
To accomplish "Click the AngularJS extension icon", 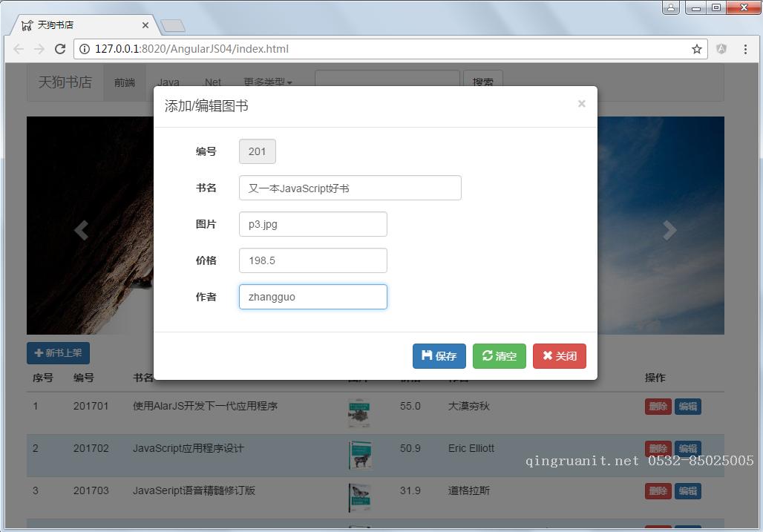I will coord(721,49).
